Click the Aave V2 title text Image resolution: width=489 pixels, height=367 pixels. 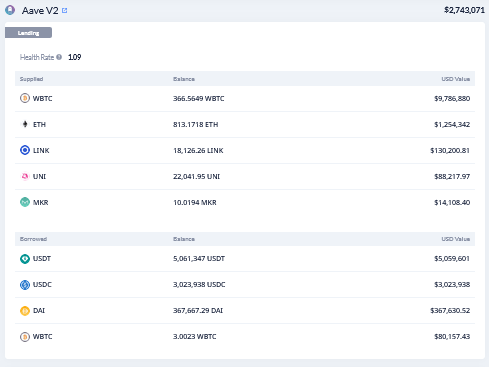(x=40, y=11)
